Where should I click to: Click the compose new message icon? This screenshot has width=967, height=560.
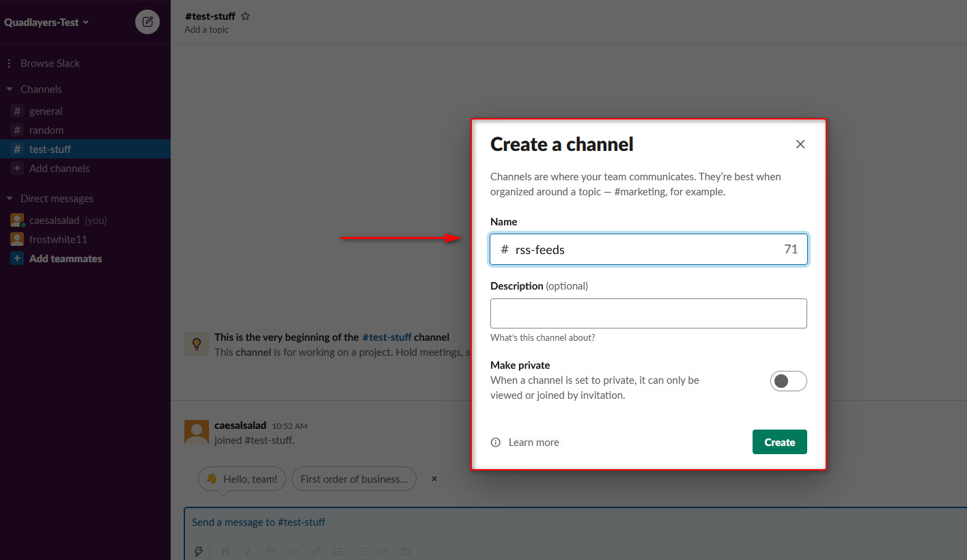(148, 22)
